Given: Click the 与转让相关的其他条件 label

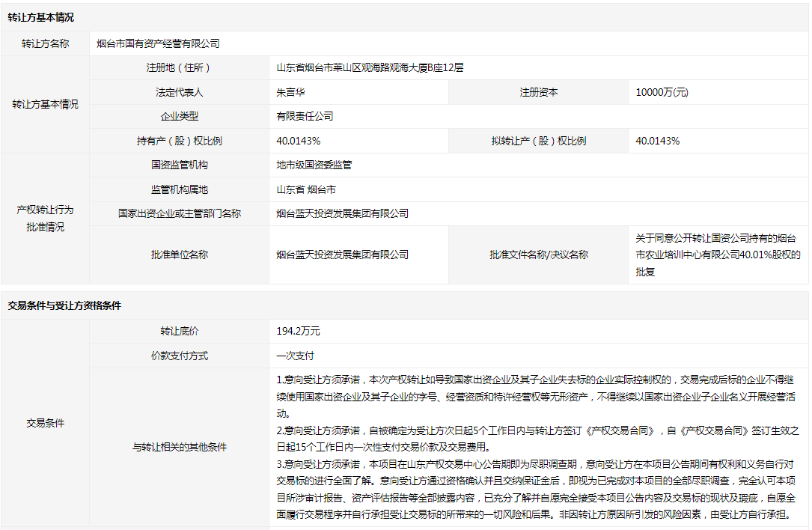Looking at the screenshot, I should [x=179, y=448].
